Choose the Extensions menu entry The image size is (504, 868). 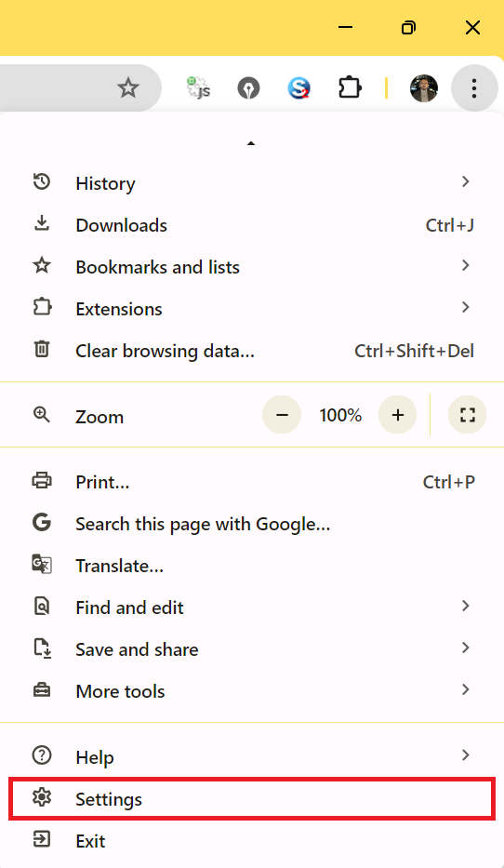(252, 308)
